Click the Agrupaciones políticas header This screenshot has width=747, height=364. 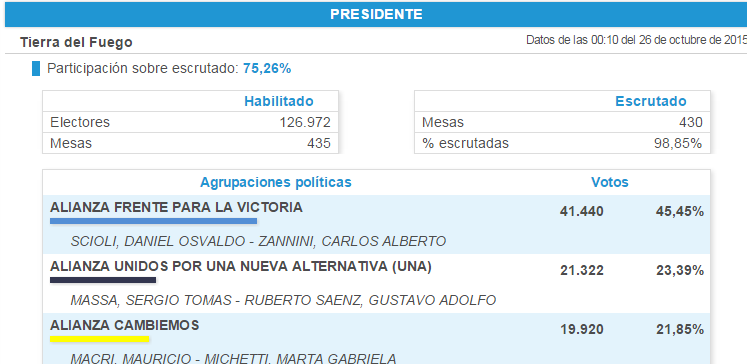(x=276, y=182)
